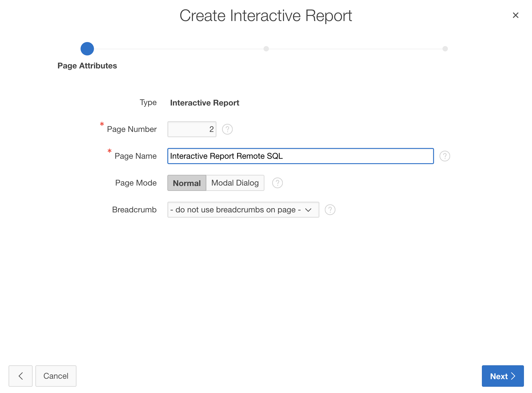Click the Next button's arrow chevron
The image size is (532, 393).
513,376
